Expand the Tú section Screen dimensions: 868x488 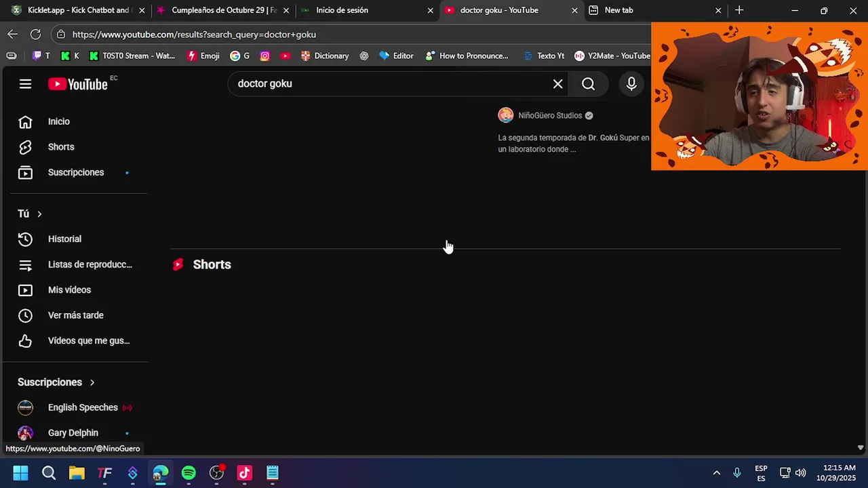point(30,213)
